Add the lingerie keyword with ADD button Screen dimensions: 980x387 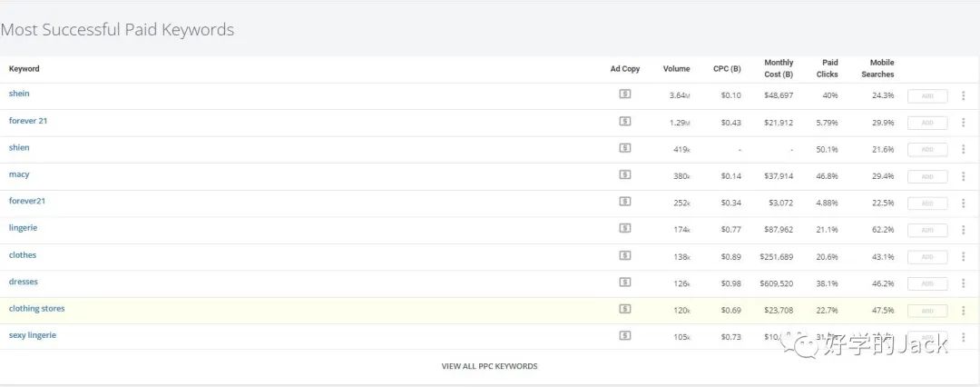pos(926,230)
